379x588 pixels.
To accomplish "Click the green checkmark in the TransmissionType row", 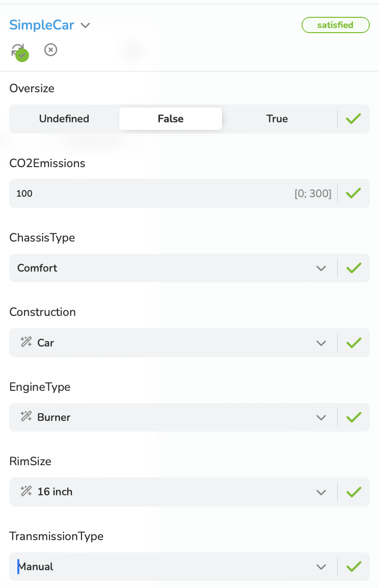I will click(353, 566).
